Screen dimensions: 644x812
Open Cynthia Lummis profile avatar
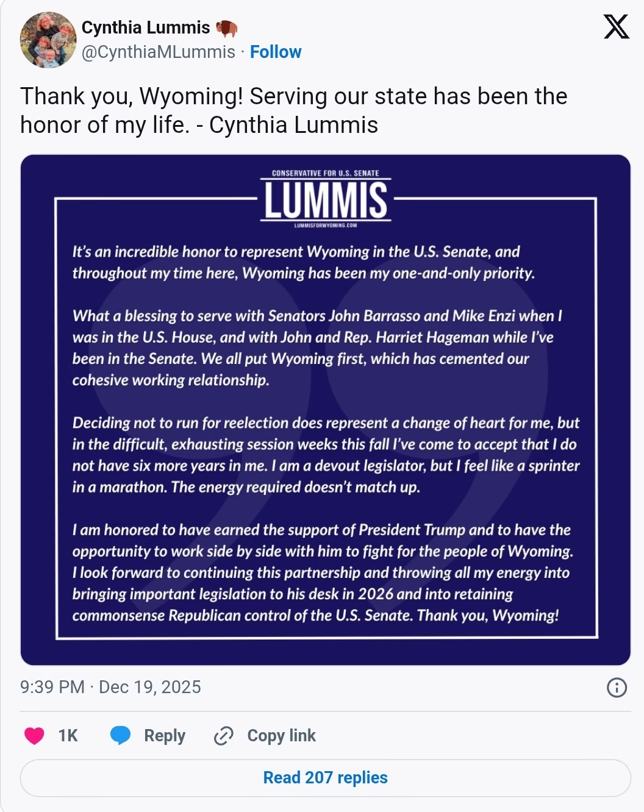click(48, 40)
